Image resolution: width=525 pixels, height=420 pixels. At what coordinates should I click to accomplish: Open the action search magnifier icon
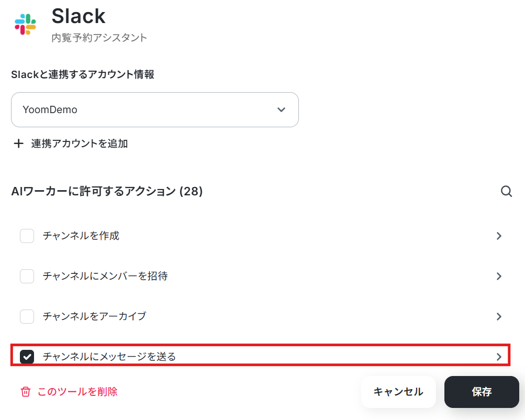506,192
